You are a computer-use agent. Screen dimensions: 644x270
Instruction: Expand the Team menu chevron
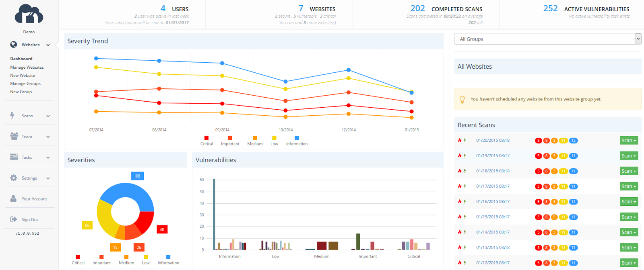point(48,137)
